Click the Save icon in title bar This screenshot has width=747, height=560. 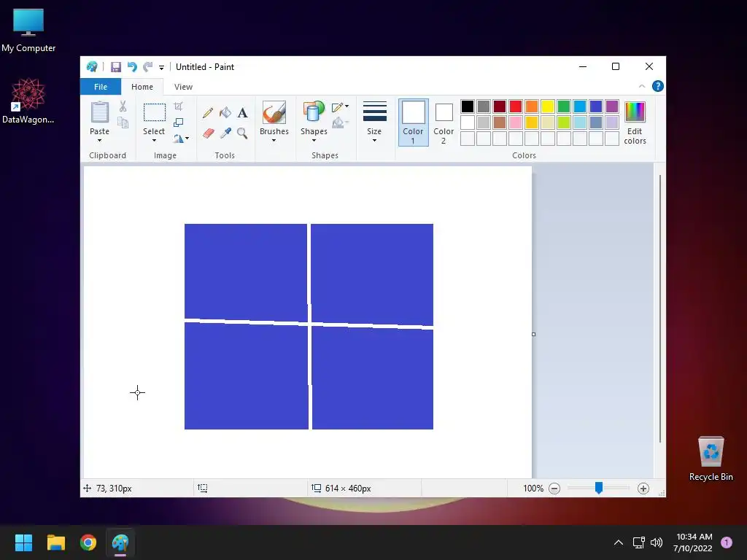(116, 67)
